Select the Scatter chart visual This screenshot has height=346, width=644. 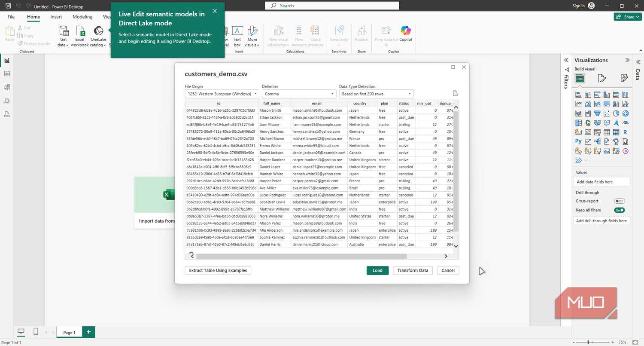tap(607, 113)
